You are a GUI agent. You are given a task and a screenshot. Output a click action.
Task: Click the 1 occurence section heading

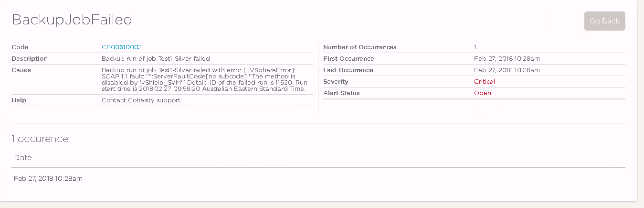point(40,139)
